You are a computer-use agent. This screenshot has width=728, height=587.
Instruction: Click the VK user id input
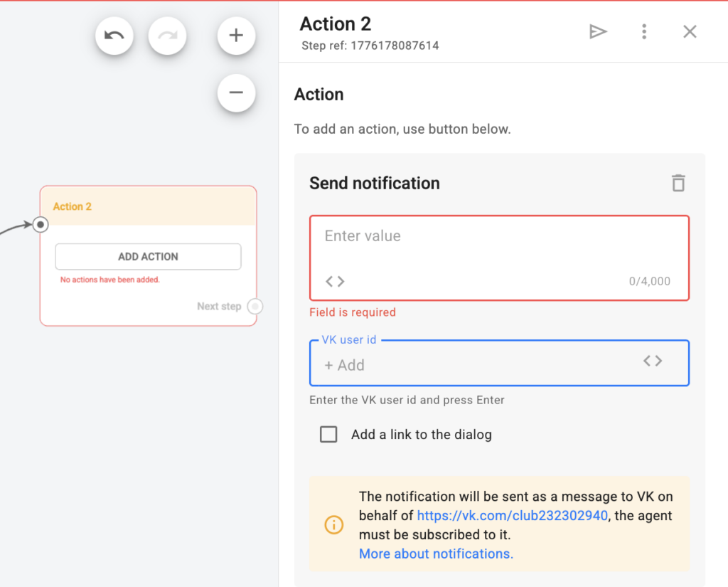click(x=476, y=365)
